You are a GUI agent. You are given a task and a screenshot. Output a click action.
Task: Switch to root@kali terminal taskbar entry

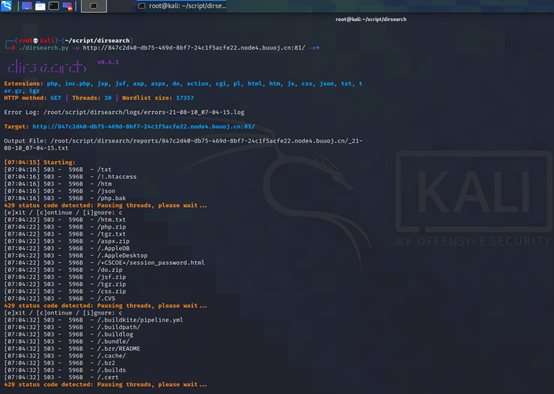tap(182, 6)
